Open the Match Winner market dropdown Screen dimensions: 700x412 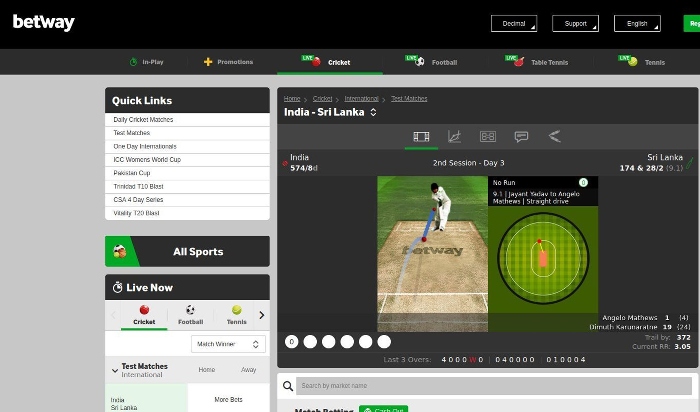[x=228, y=344]
